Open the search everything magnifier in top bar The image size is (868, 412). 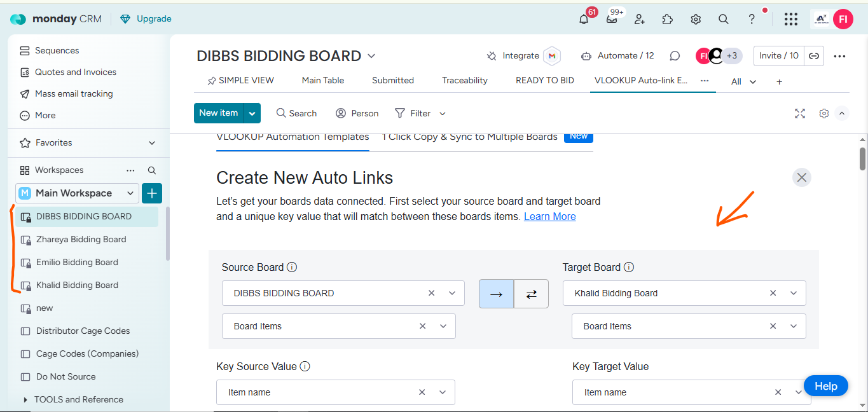click(723, 19)
